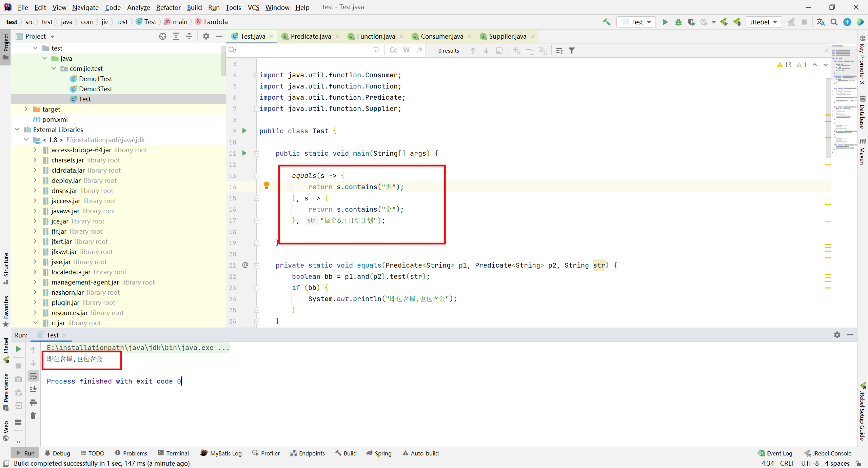Collapse rt.jar library node
This screenshot has height=468, width=868.
(35, 323)
